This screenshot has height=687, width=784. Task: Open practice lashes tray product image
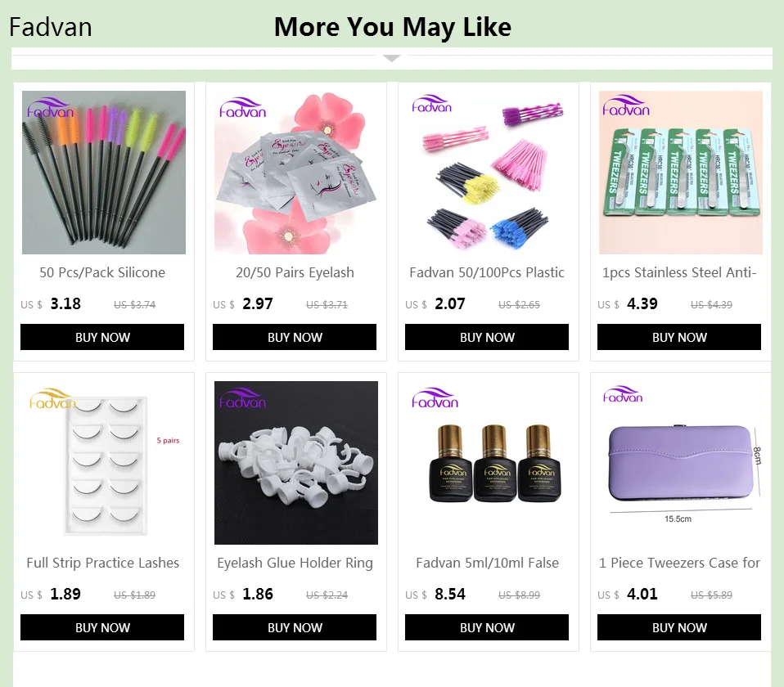pyautogui.click(x=103, y=463)
